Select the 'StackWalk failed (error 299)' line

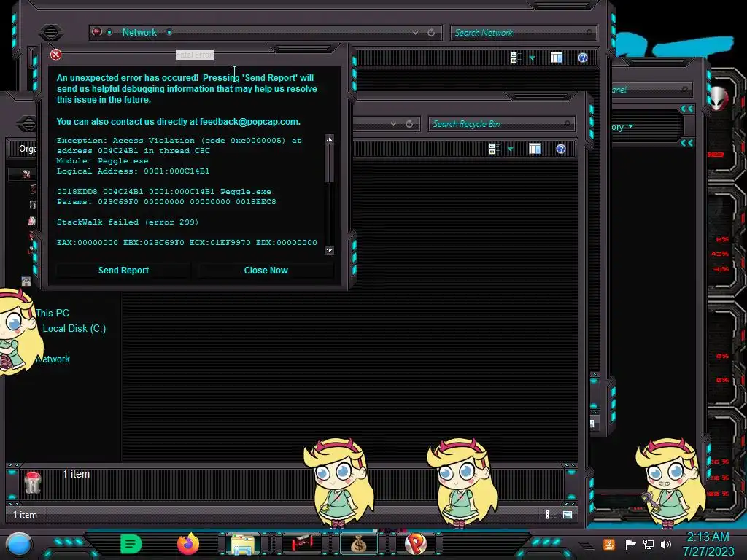[x=128, y=222]
